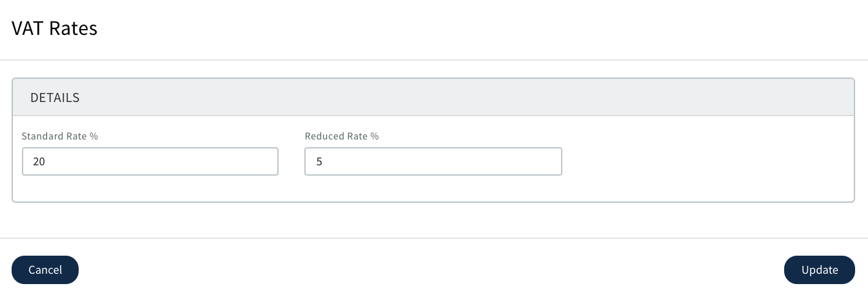
Task: Click the gray DETAILS header bar background
Action: (x=451, y=97)
